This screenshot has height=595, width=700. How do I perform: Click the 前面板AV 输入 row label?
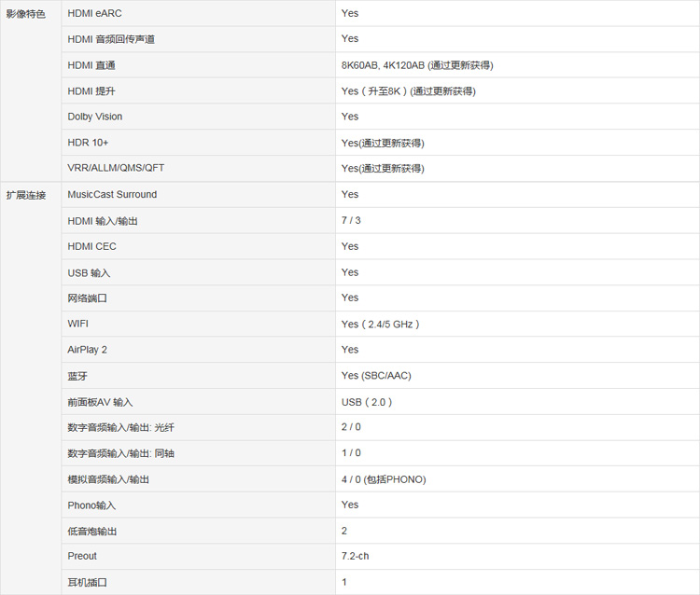pyautogui.click(x=100, y=402)
